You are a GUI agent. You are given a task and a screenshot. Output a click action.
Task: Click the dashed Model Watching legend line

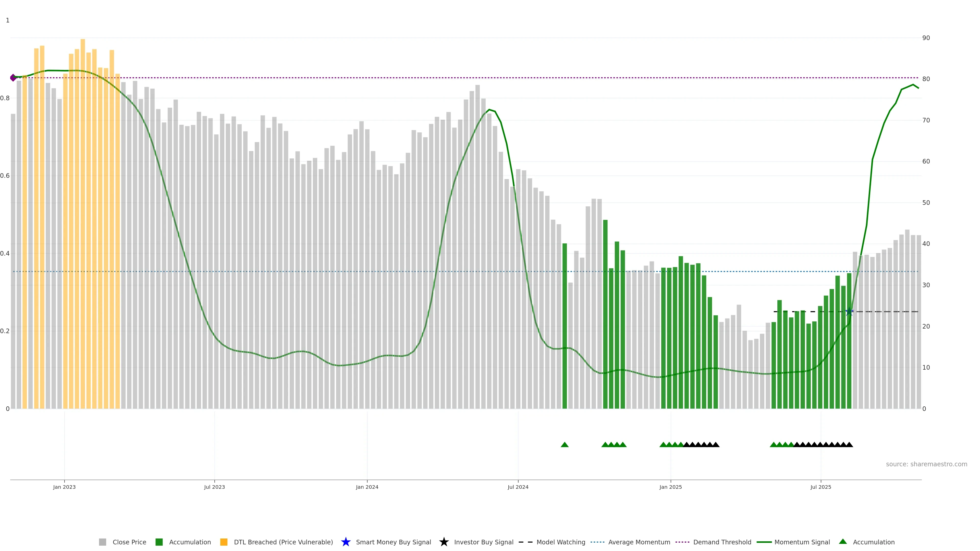525,542
